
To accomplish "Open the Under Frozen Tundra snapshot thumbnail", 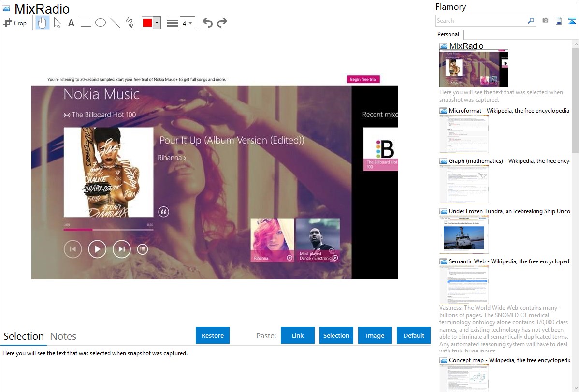I will click(464, 234).
